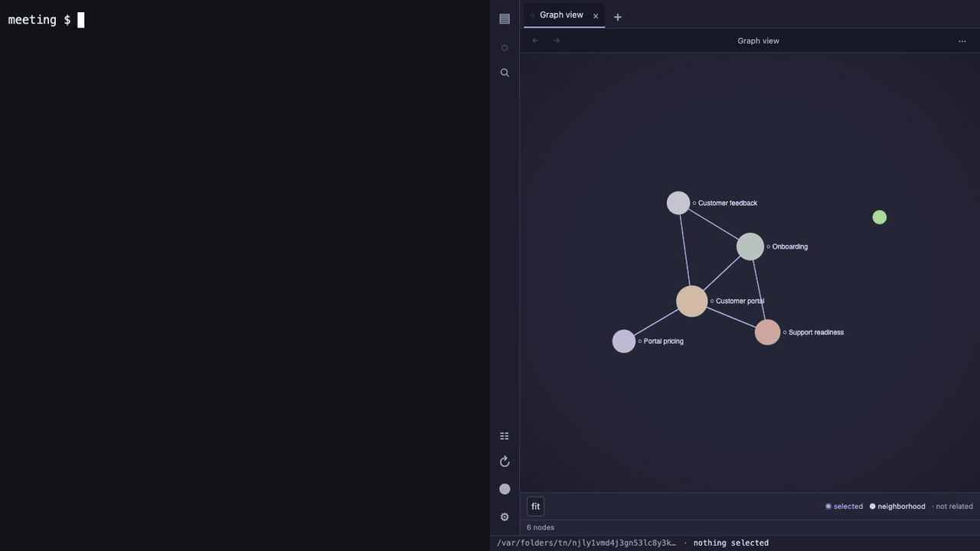Viewport: 980px width, 551px height.
Task: Go back with the left arrow
Action: [536, 41]
